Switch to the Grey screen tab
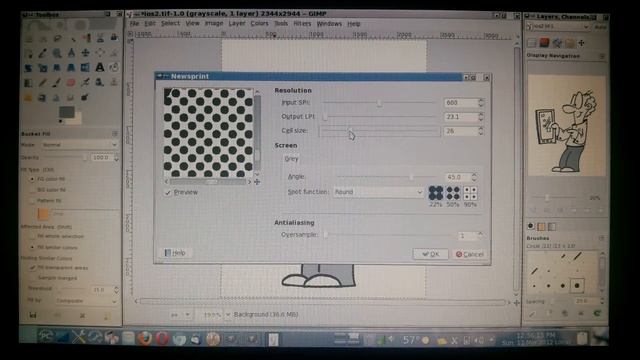Image resolution: width=640 pixels, height=360 pixels. tap(291, 159)
